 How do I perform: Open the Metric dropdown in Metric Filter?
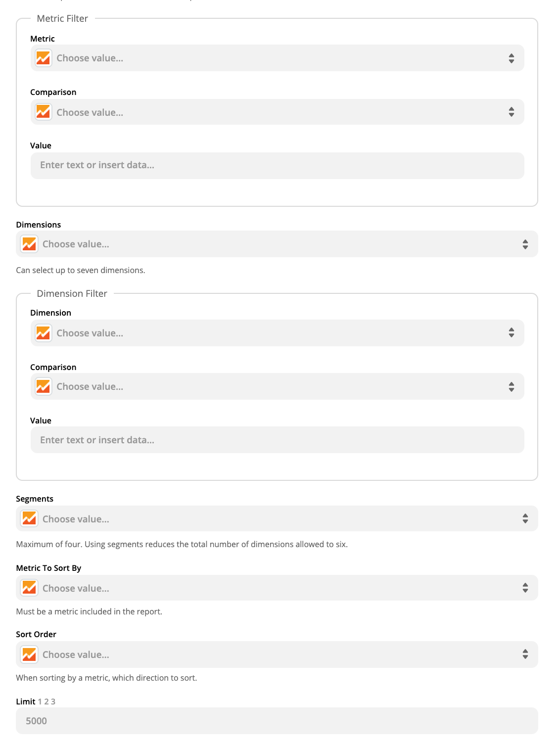click(x=511, y=58)
